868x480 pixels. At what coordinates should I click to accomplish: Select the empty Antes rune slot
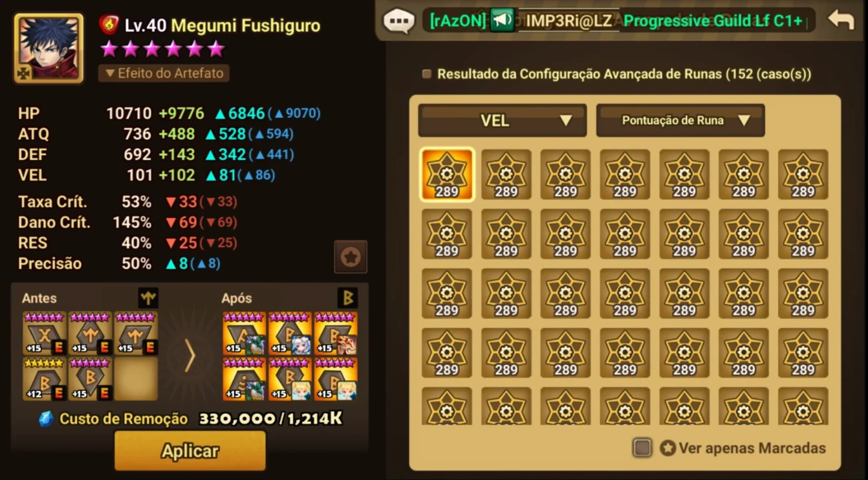[136, 378]
